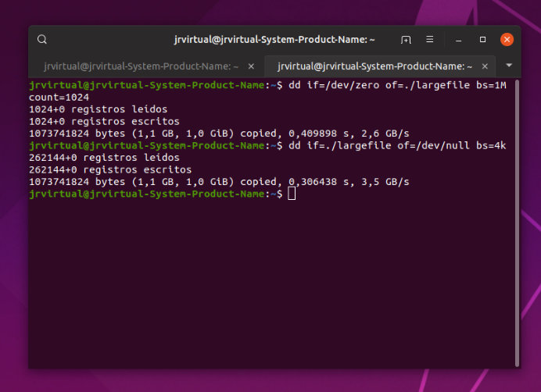Click the output line showing 3,5 GB/s
Image resolution: width=541 pixels, height=392 pixels.
point(219,181)
